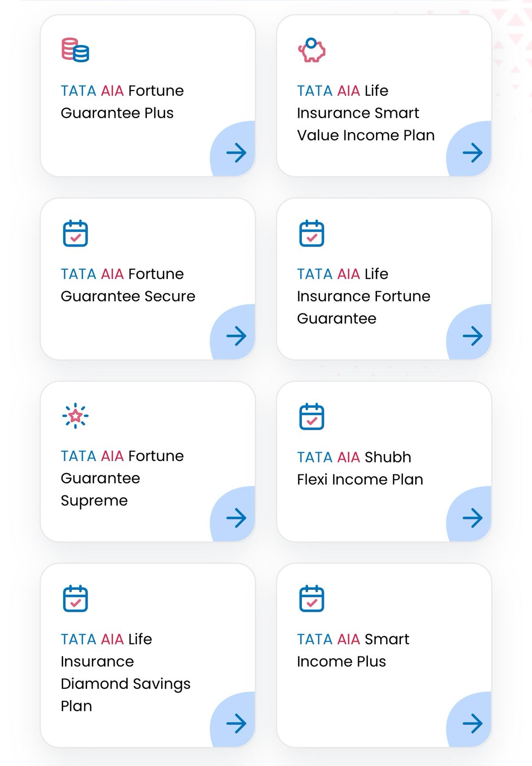Click the star burst icon on Guarantee Supreme
Screen dimensions: 532x766
(75, 416)
